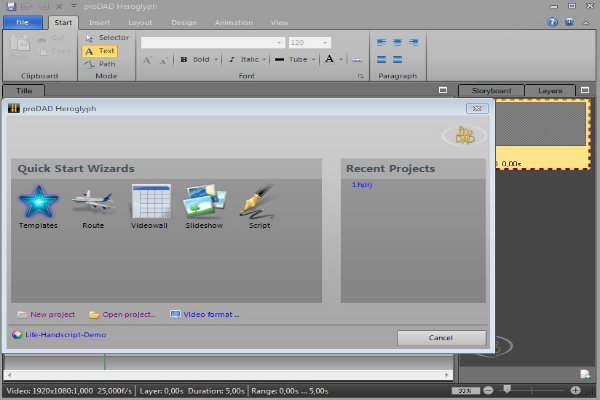Select the Selector mode tool
600x400 pixels.
tap(107, 38)
